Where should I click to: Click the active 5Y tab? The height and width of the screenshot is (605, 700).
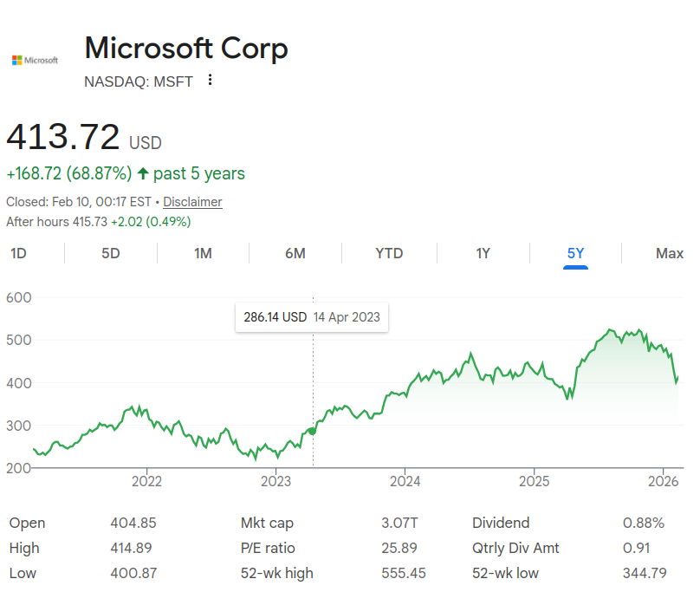point(575,253)
